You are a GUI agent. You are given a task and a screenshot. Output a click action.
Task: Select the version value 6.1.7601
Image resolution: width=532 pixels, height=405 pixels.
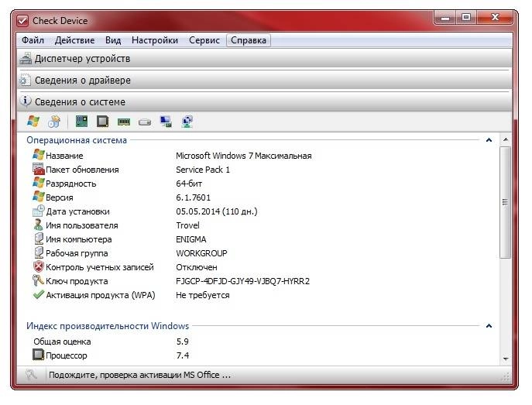click(x=193, y=197)
